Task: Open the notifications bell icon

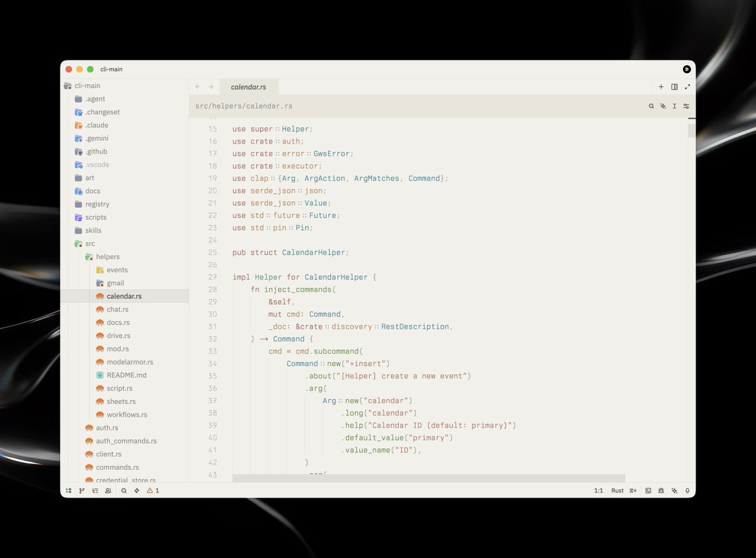Action: (x=687, y=490)
